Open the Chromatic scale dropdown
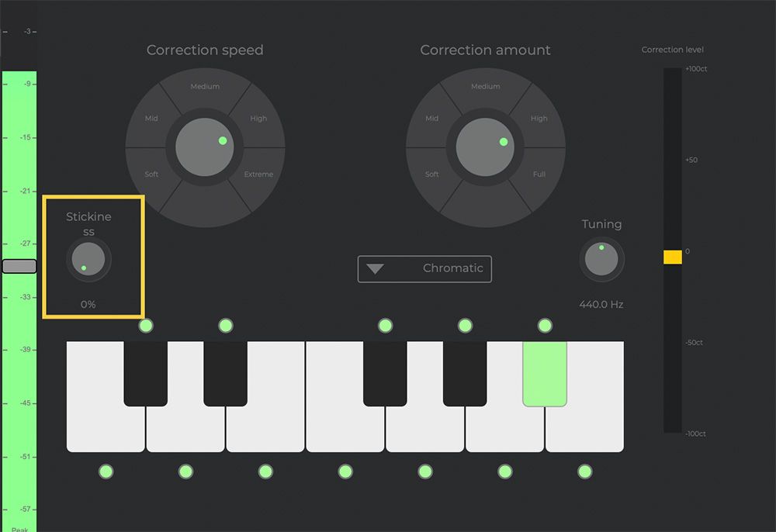 424,268
